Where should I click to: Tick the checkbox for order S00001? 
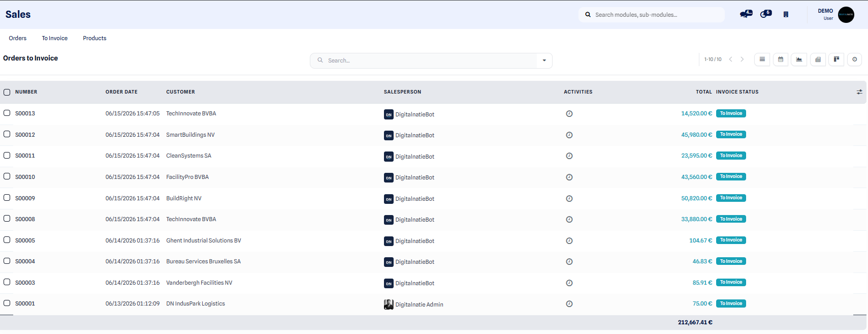click(x=7, y=303)
